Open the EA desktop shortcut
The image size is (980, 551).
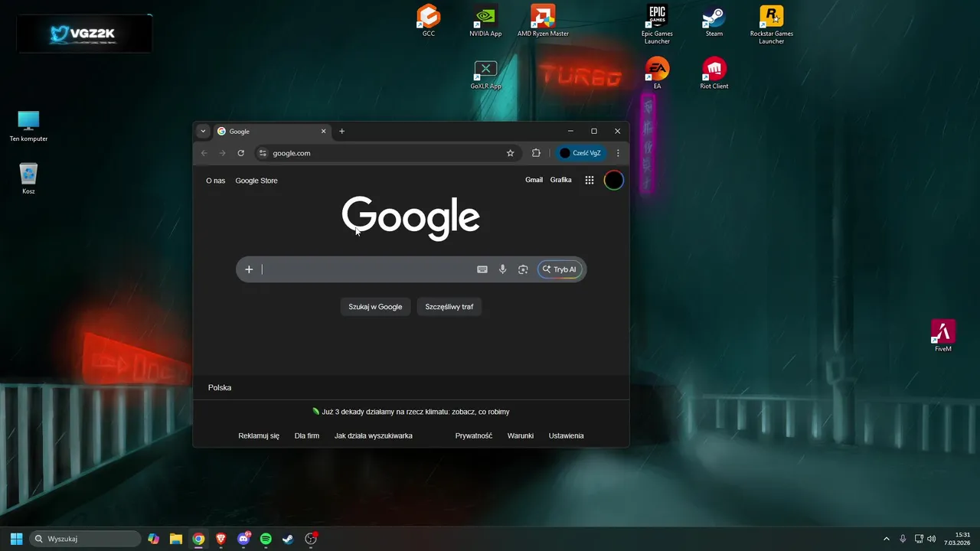pos(657,73)
